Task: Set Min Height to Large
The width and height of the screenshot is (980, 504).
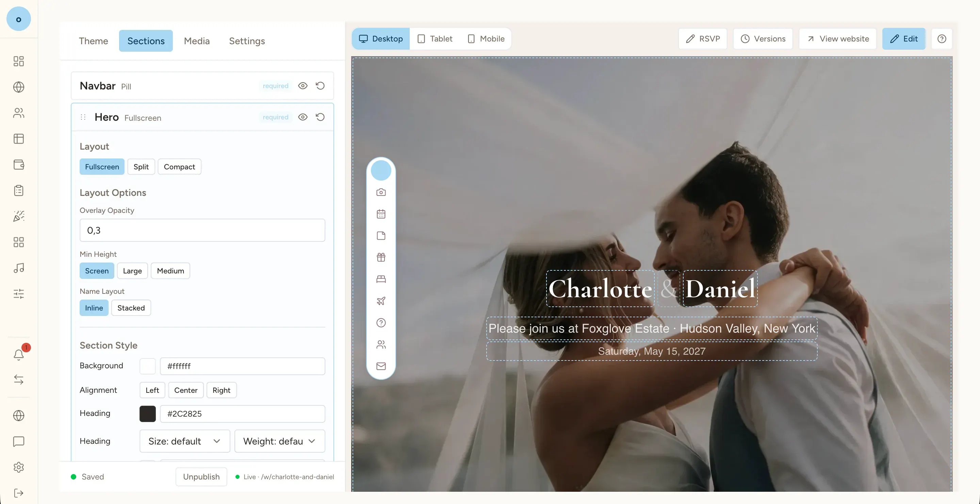Action: pos(132,271)
